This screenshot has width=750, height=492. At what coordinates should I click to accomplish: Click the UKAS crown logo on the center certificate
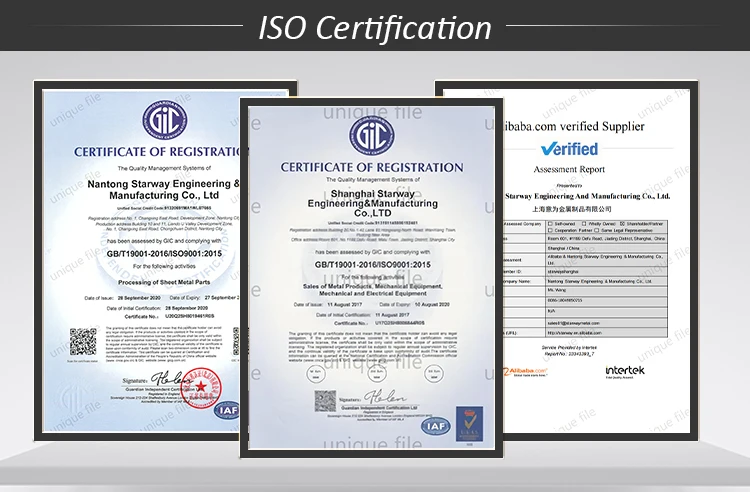click(x=469, y=423)
